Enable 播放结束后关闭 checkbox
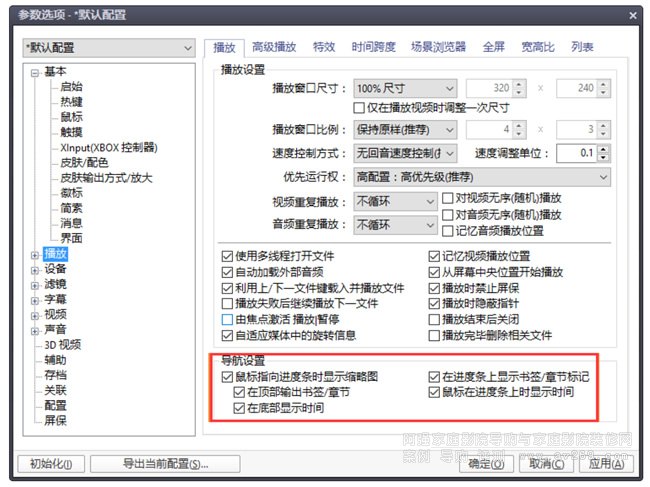 [434, 320]
